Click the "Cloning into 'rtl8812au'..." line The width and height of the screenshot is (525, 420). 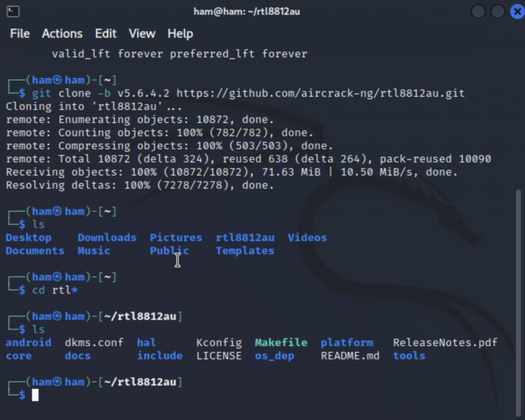[94, 106]
